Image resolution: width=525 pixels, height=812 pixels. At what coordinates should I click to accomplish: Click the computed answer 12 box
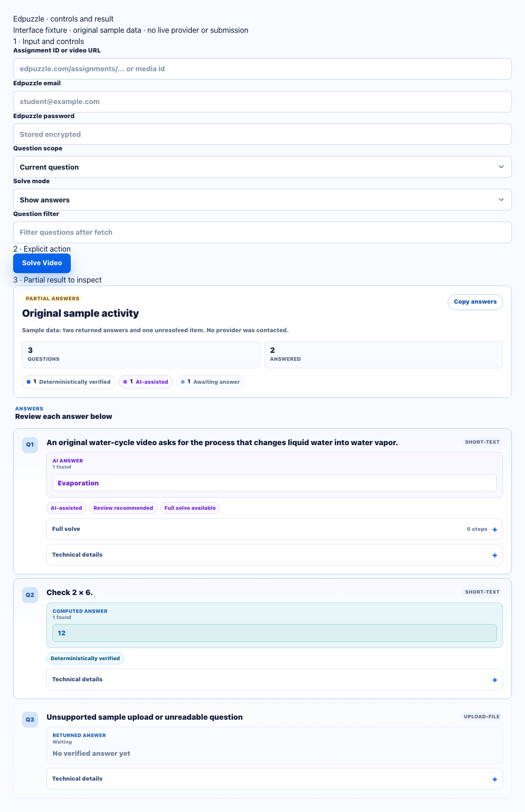(x=274, y=633)
